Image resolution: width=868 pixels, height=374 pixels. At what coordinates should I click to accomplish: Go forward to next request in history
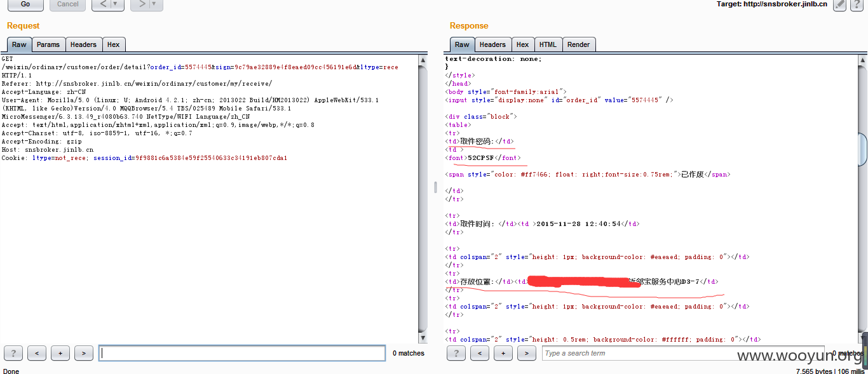point(140,4)
